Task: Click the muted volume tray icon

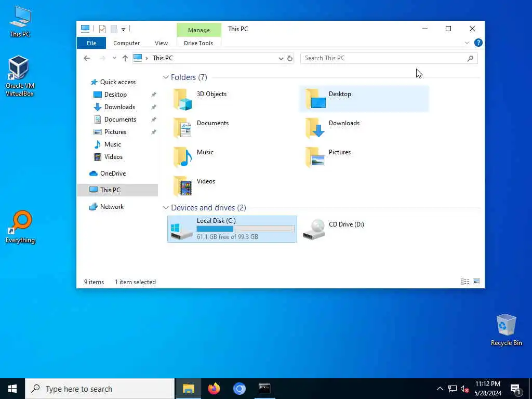Action: click(464, 389)
